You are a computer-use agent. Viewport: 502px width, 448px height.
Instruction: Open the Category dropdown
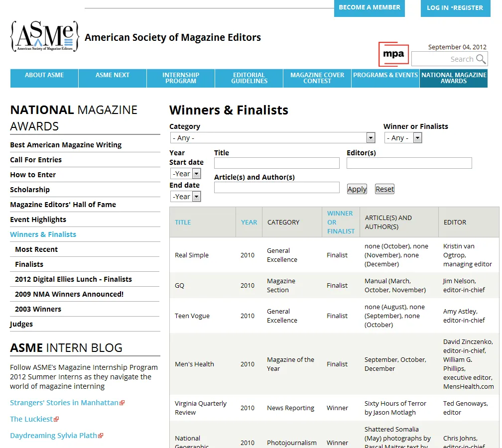(x=272, y=138)
